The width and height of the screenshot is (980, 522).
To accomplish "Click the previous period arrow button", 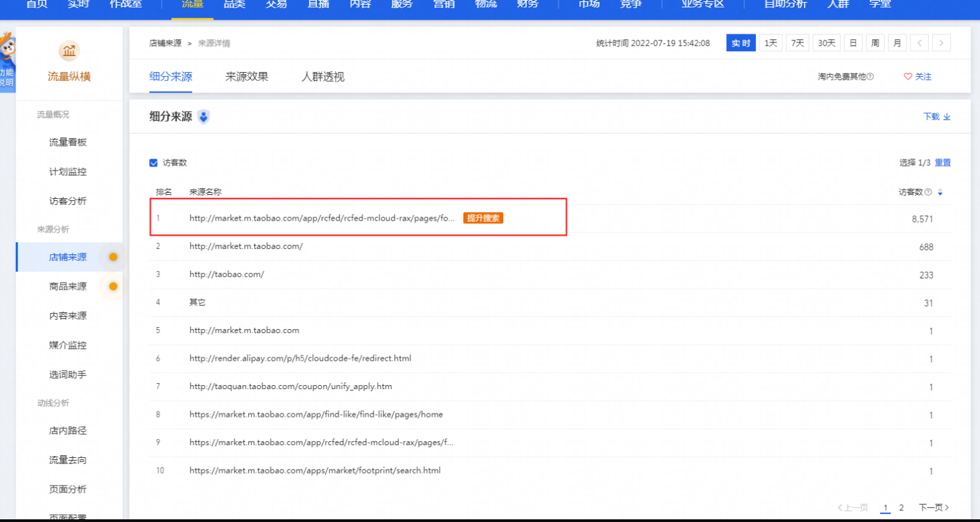I will point(919,43).
